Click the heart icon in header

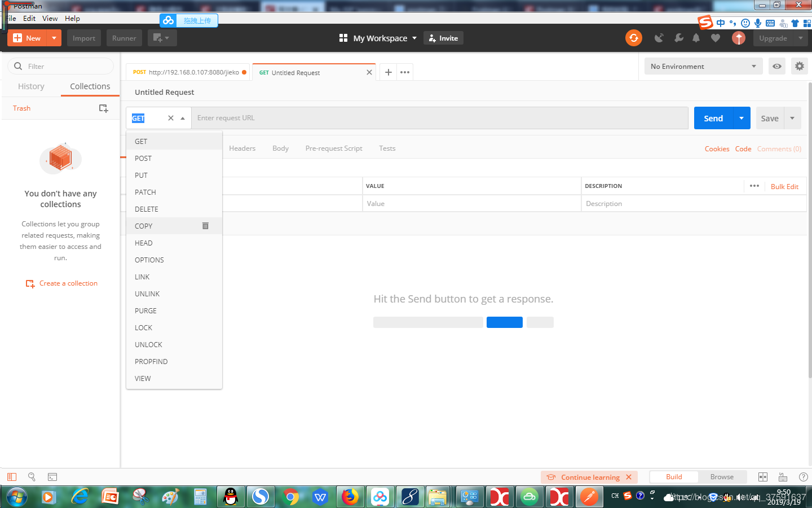(x=716, y=38)
